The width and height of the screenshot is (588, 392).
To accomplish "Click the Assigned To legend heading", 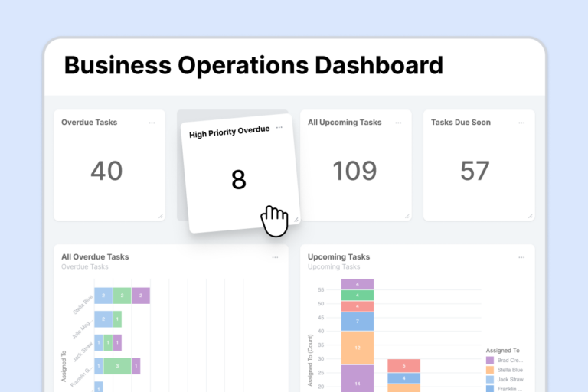I will [x=503, y=351].
